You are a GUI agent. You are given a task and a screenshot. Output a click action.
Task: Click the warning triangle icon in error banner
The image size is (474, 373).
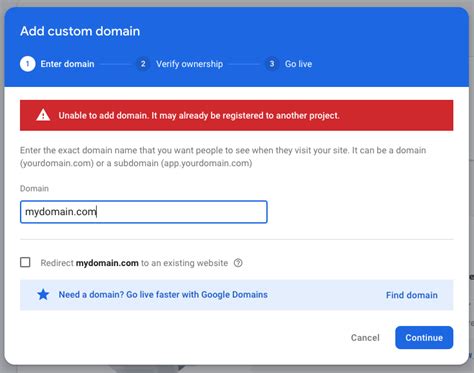coord(43,115)
